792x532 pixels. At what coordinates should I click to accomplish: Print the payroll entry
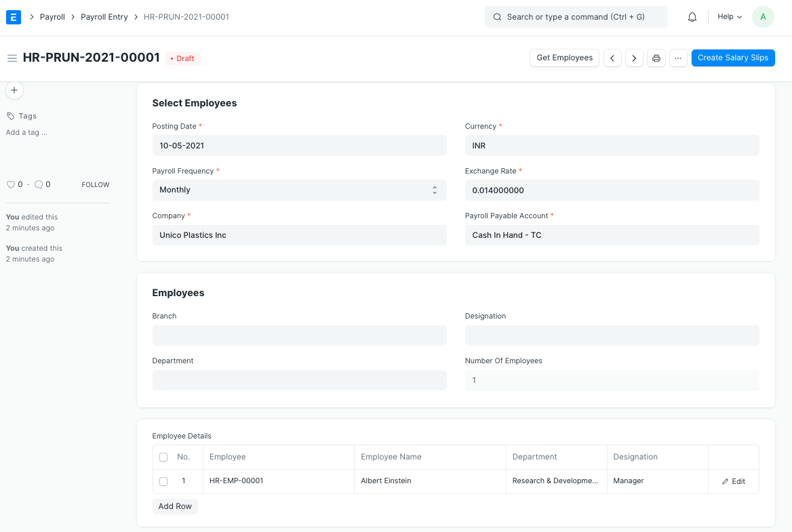(656, 58)
